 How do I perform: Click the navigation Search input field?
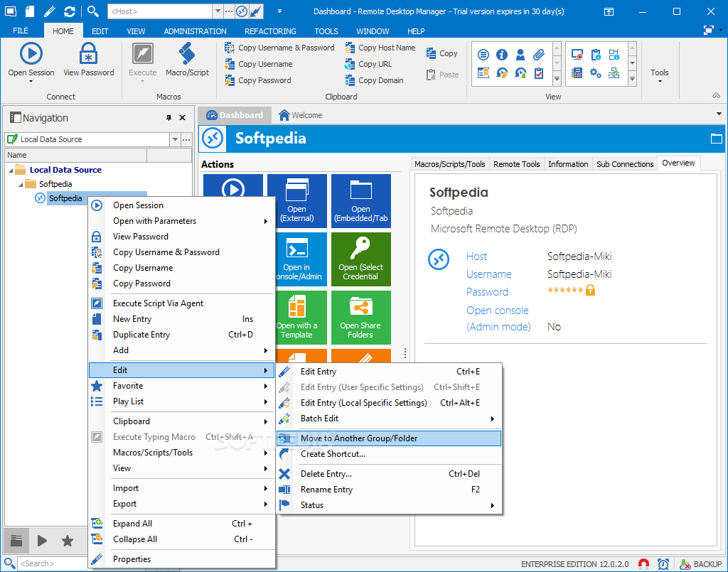pos(53,563)
